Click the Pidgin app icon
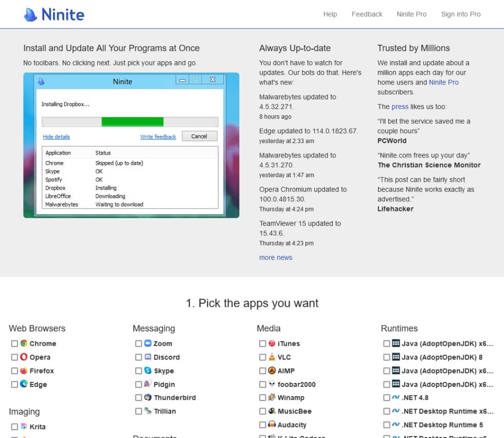 148,383
